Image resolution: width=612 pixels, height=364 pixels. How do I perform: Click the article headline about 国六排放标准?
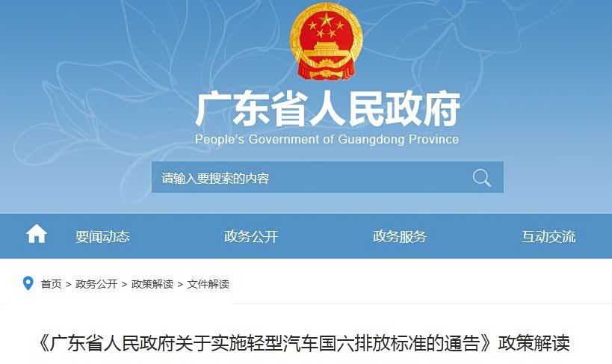pyautogui.click(x=304, y=343)
